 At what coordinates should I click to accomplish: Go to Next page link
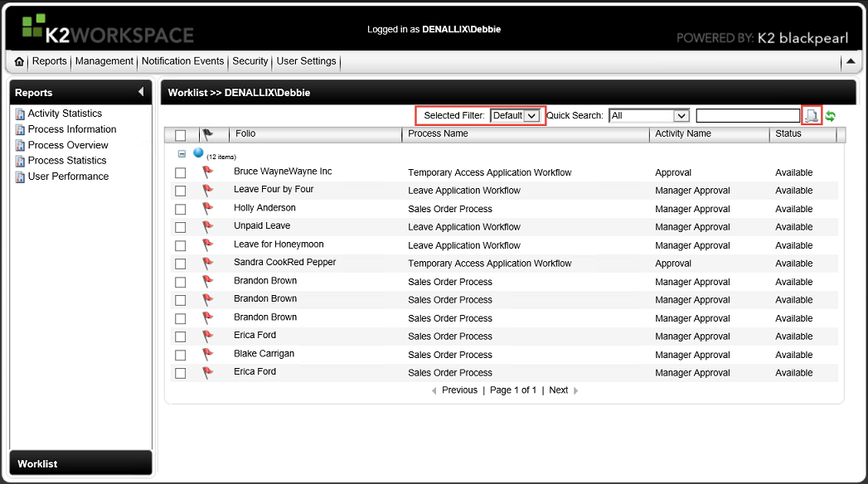point(559,390)
